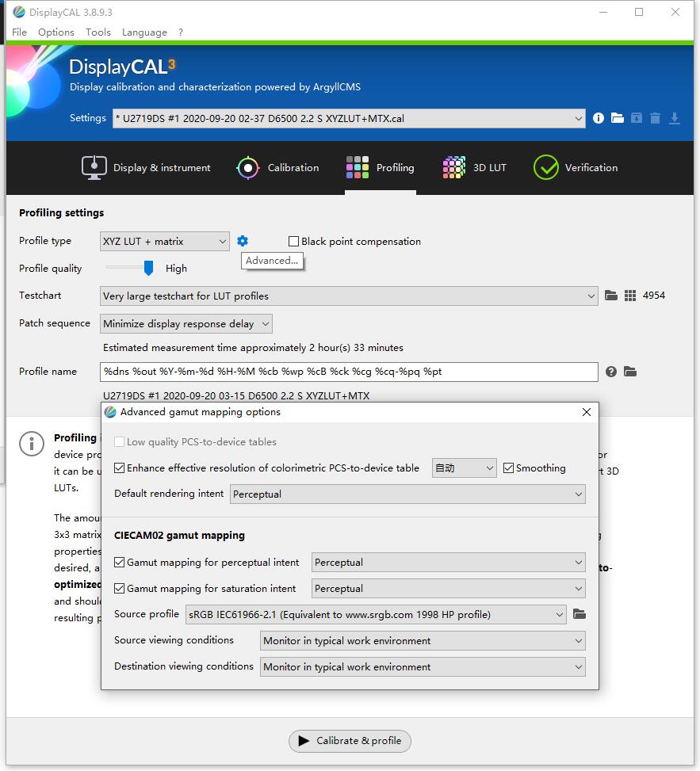Disable gamut mapping for perceptual intent

[119, 562]
